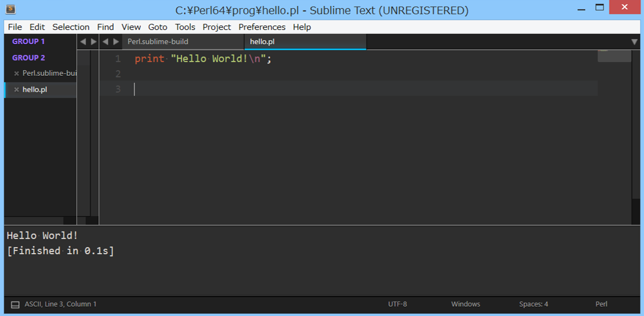
Task: Open the Help menu
Action: [x=302, y=27]
